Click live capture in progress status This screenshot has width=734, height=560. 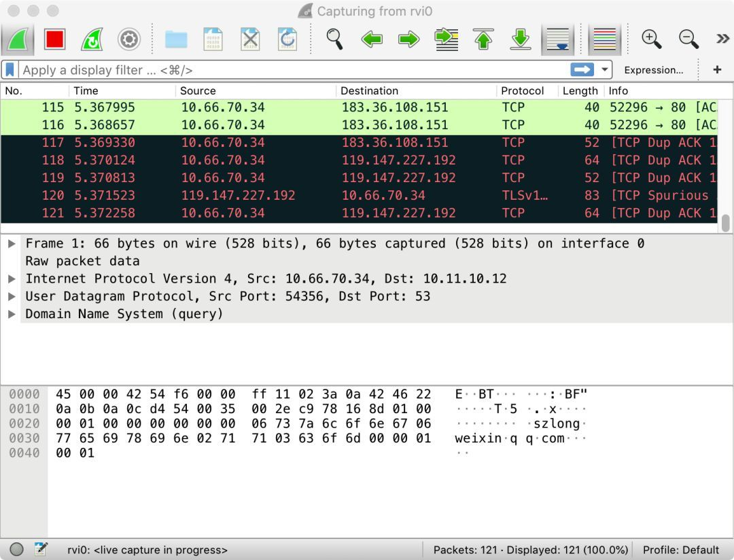(x=147, y=550)
